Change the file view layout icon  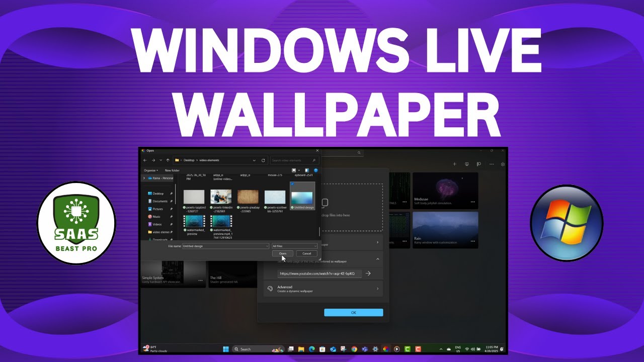(294, 170)
